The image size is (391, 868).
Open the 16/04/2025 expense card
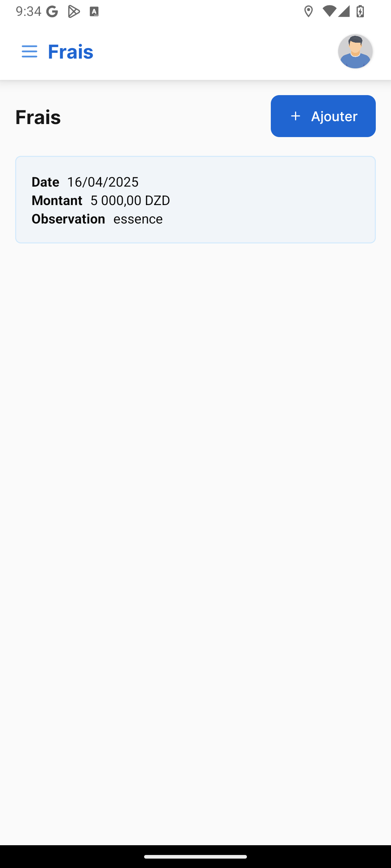[195, 200]
